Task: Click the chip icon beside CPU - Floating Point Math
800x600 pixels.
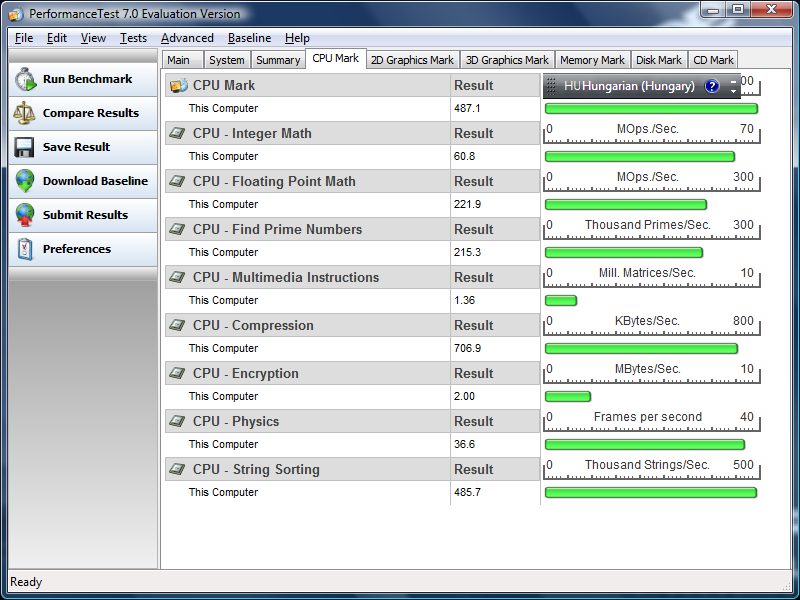Action: click(x=177, y=182)
